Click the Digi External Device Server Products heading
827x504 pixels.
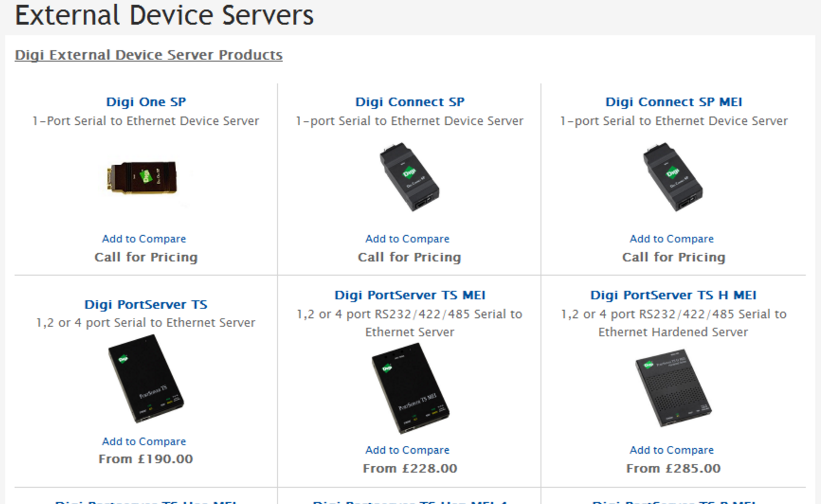point(149,55)
